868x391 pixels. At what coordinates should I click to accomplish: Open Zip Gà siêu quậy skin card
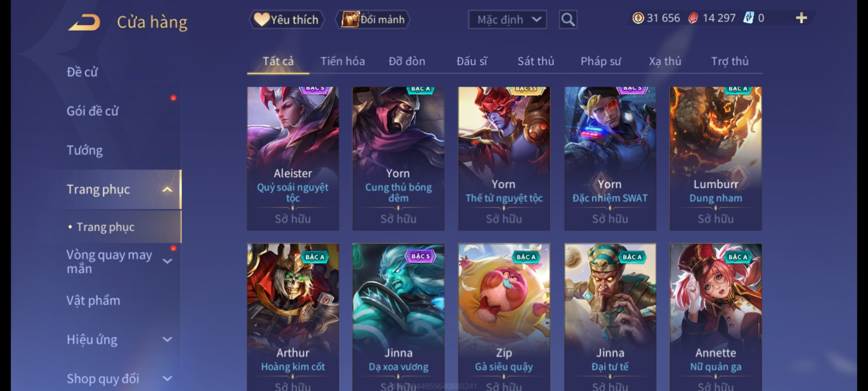click(504, 317)
